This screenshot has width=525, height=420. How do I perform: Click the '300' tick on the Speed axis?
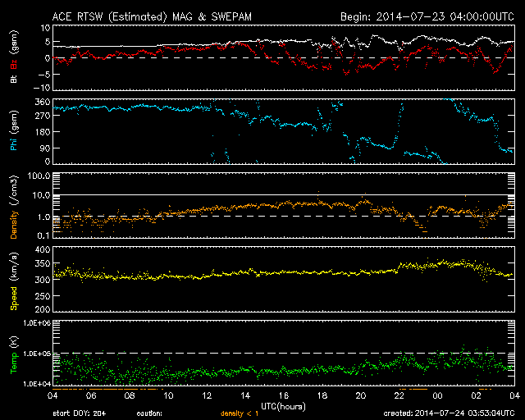(x=43, y=280)
